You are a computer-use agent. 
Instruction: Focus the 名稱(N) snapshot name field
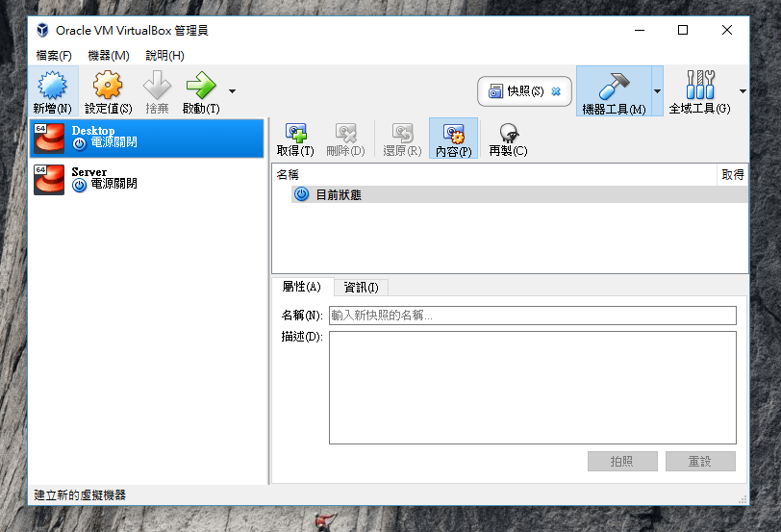coord(533,316)
